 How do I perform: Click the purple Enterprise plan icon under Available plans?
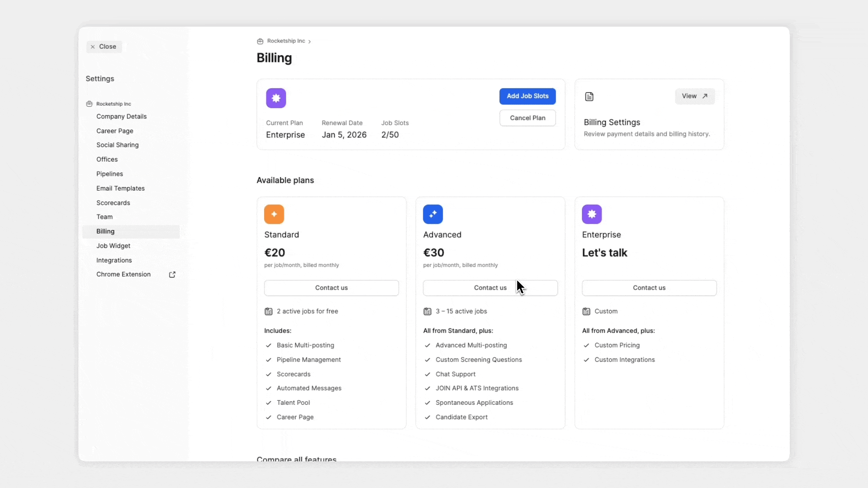tap(591, 214)
